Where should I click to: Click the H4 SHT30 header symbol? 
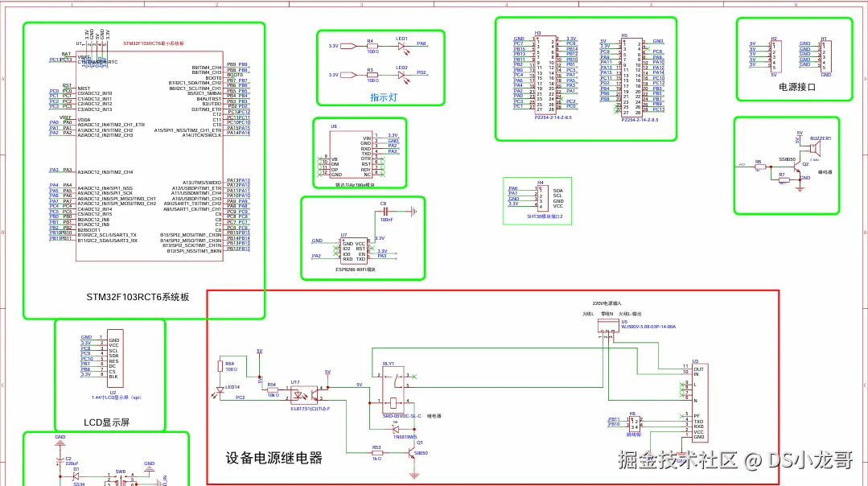tap(542, 198)
